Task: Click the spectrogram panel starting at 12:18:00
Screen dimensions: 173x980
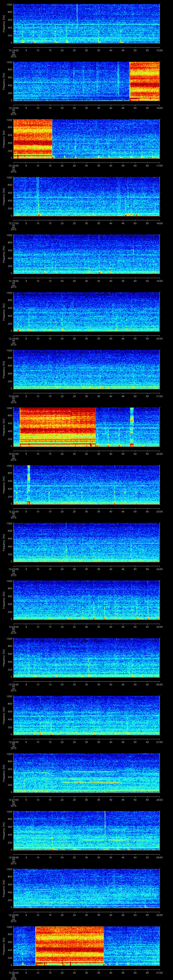Action: (86, 254)
